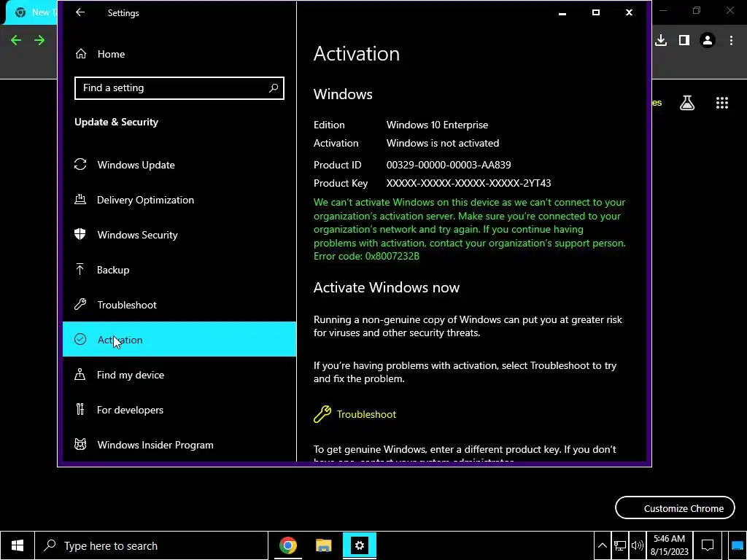
Task: Open Windows Security section
Action: (x=179, y=235)
